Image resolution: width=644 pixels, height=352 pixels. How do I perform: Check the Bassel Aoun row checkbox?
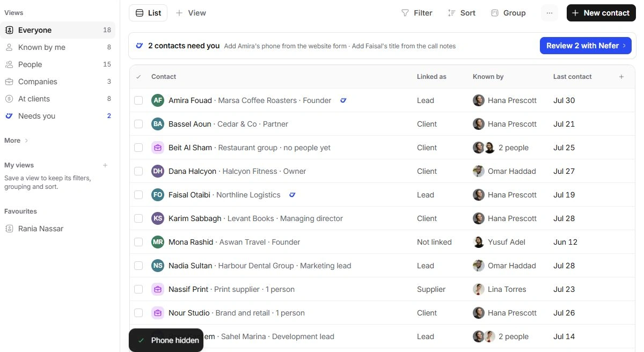coord(138,124)
